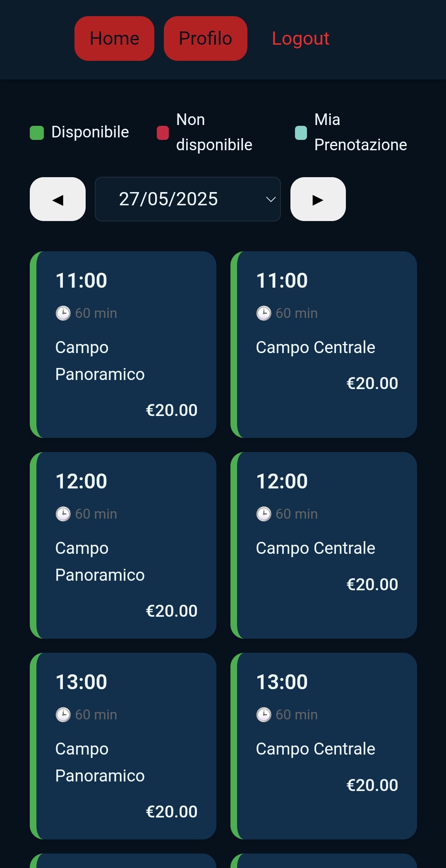Viewport: 446px width, 868px height.
Task: Go to previous day with left arrow
Action: pyautogui.click(x=58, y=199)
